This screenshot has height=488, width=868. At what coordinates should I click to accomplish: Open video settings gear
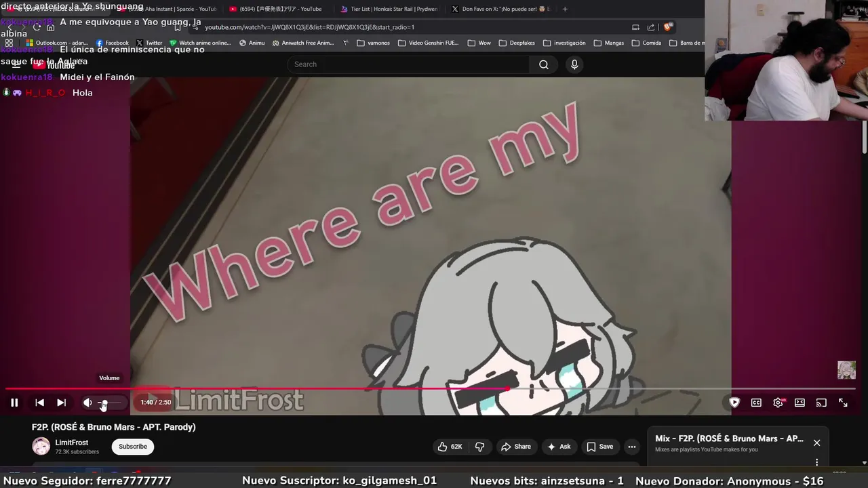(x=778, y=403)
